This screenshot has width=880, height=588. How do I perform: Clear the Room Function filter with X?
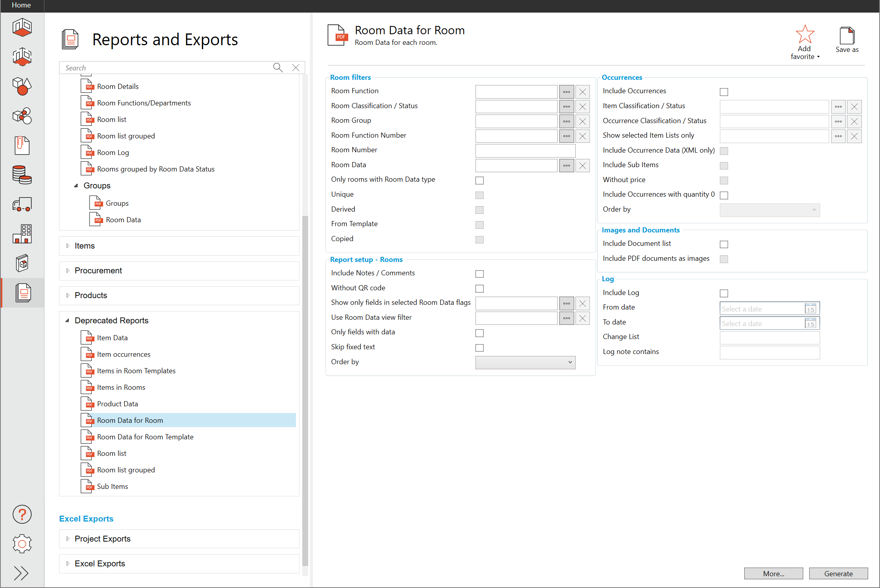(x=582, y=92)
